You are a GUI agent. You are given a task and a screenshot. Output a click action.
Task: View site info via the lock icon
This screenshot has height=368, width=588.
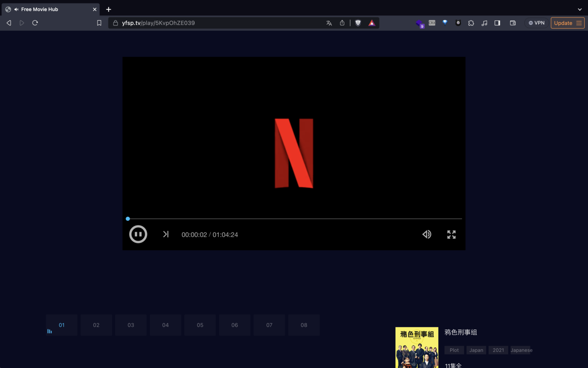(x=115, y=23)
